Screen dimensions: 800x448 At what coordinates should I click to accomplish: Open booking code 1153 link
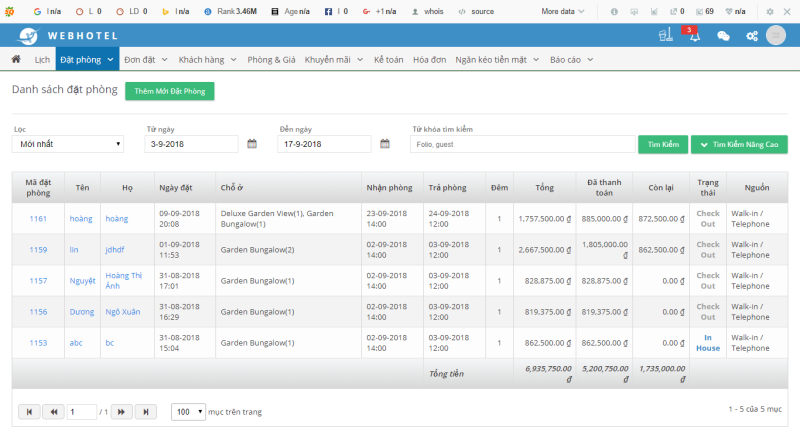click(x=38, y=343)
